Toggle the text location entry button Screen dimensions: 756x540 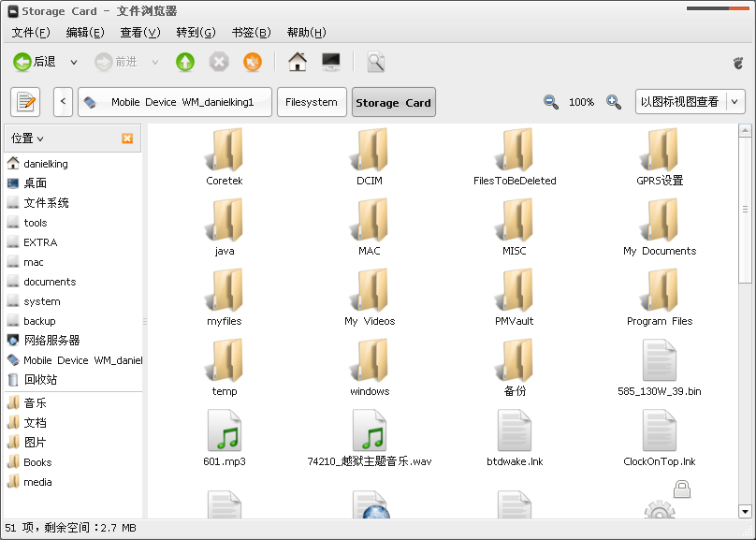coord(25,102)
